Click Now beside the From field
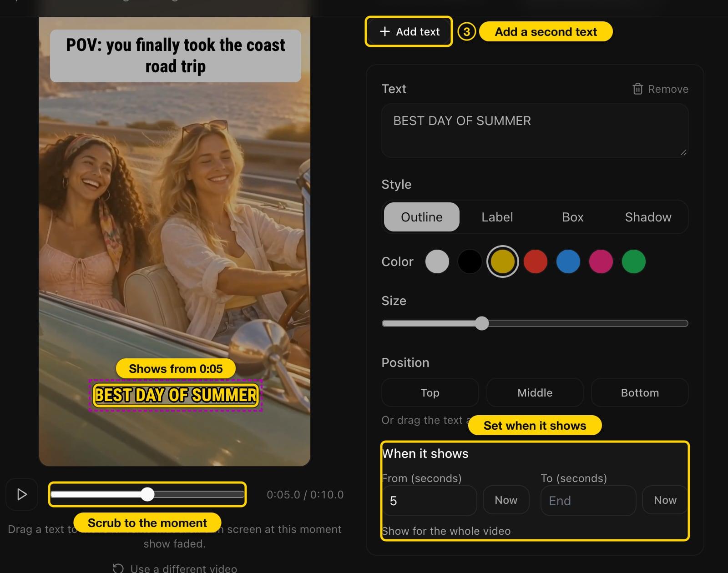 point(506,500)
